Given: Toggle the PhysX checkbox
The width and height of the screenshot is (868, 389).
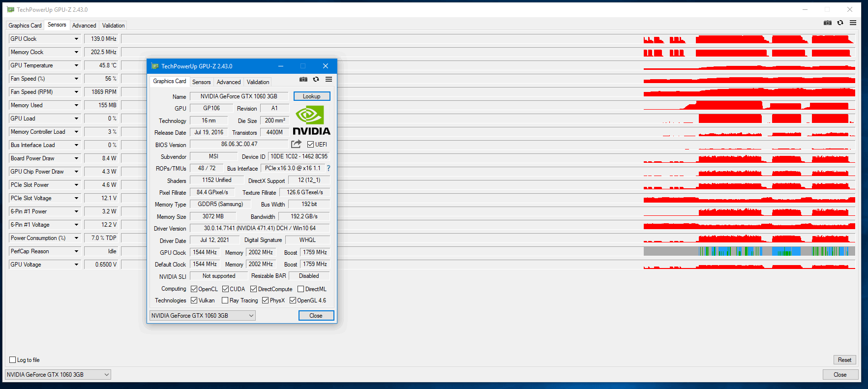Looking at the screenshot, I should (x=266, y=300).
